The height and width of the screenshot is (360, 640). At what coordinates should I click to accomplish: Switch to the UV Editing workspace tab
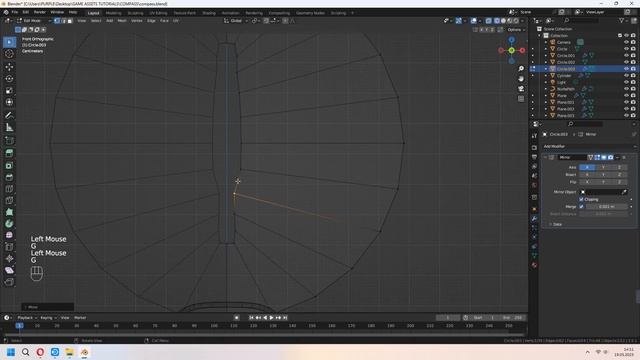[x=158, y=13]
